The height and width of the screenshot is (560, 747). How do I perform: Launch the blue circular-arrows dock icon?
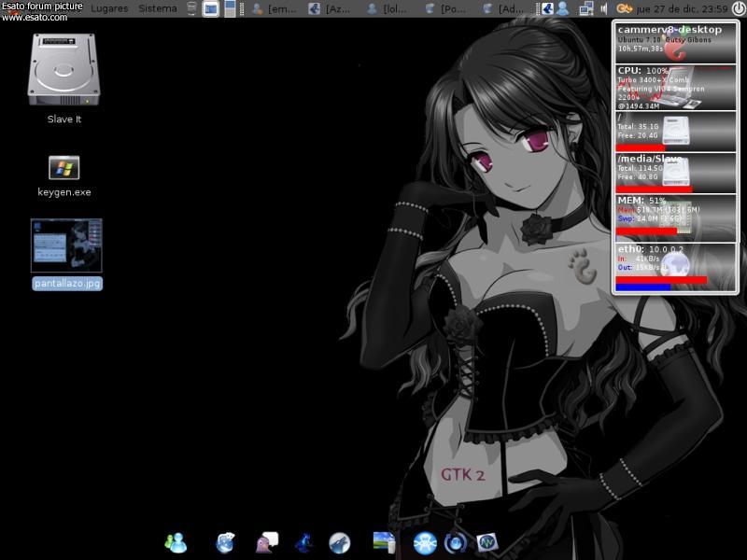tap(456, 543)
